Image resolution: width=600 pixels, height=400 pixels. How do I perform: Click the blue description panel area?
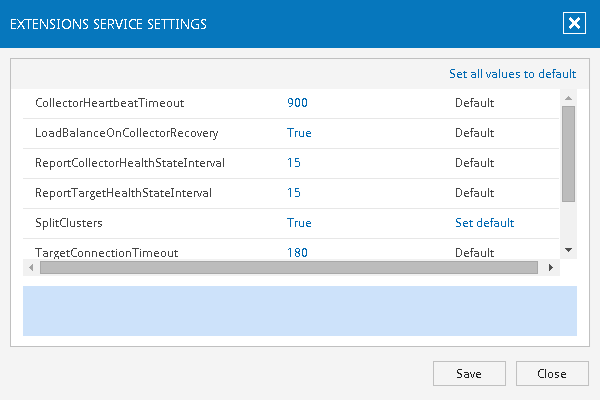(300, 310)
